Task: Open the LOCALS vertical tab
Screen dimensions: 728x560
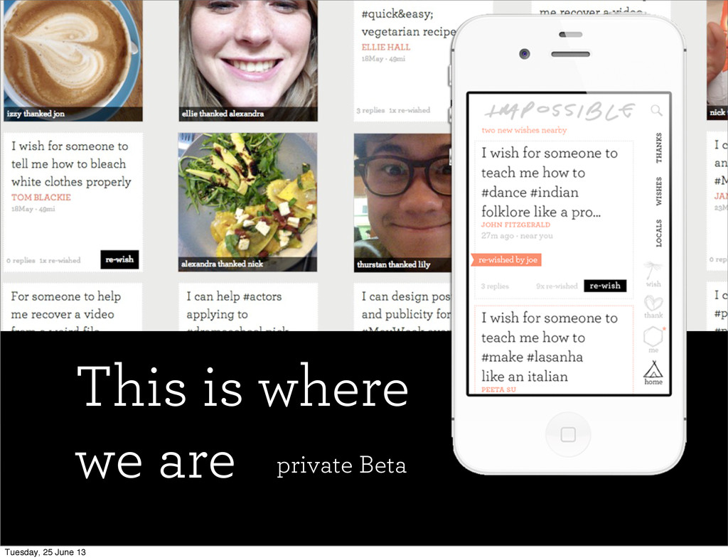Action: 658,233
